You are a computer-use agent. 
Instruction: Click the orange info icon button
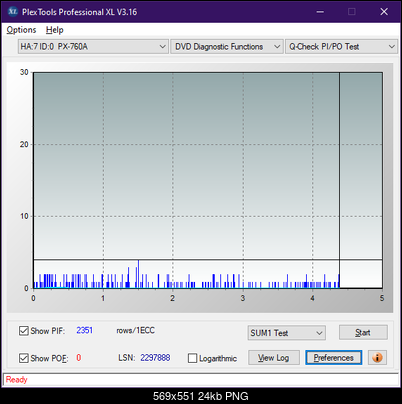click(377, 357)
